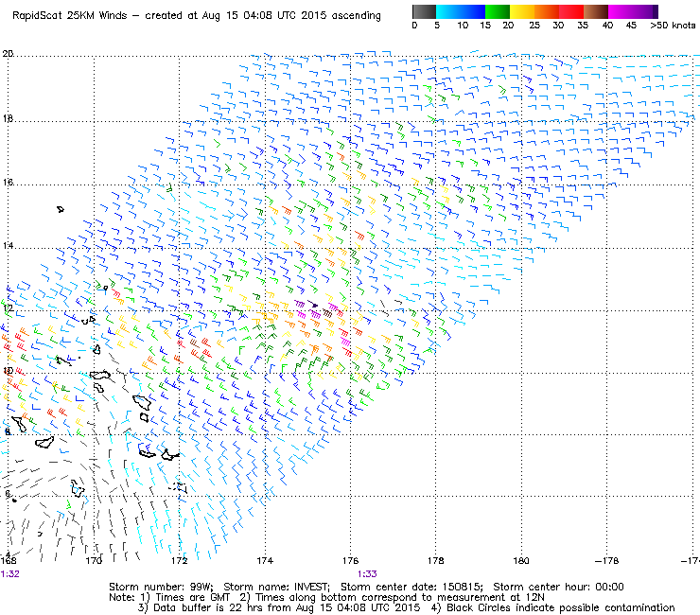Click the 'Storm number: 99W' text
Image resolution: width=700 pixels, height=615 pixels.
(x=161, y=587)
